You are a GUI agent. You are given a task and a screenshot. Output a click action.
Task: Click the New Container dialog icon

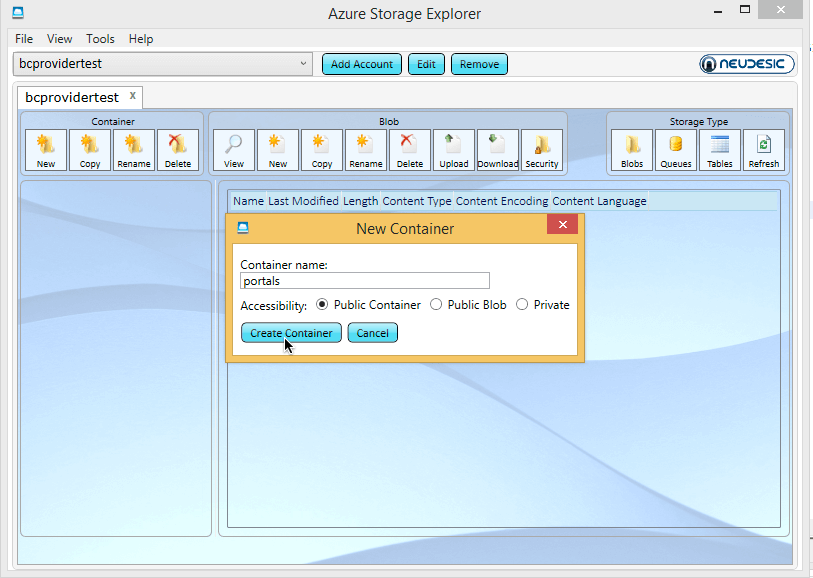point(243,228)
